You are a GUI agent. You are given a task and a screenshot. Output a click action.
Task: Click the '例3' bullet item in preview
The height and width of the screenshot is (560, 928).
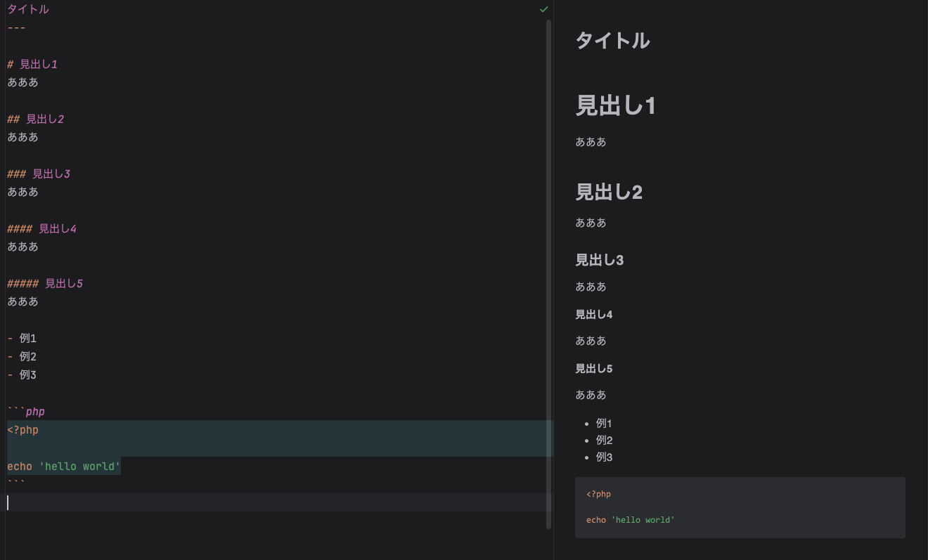click(605, 457)
